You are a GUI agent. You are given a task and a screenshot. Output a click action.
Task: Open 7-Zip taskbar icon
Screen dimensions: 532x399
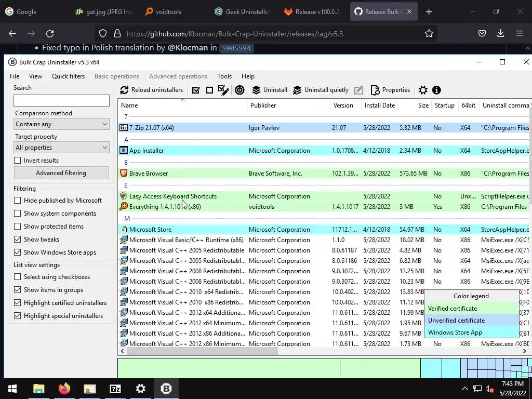(115, 389)
